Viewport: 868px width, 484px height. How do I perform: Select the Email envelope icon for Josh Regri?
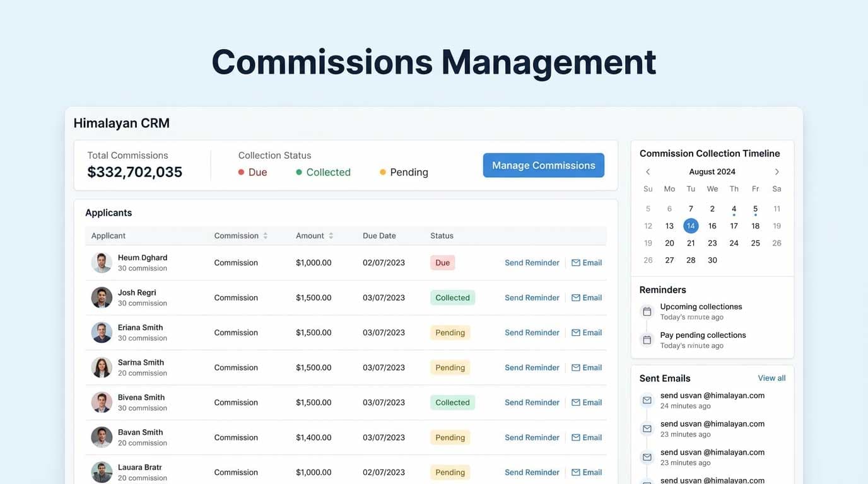575,297
